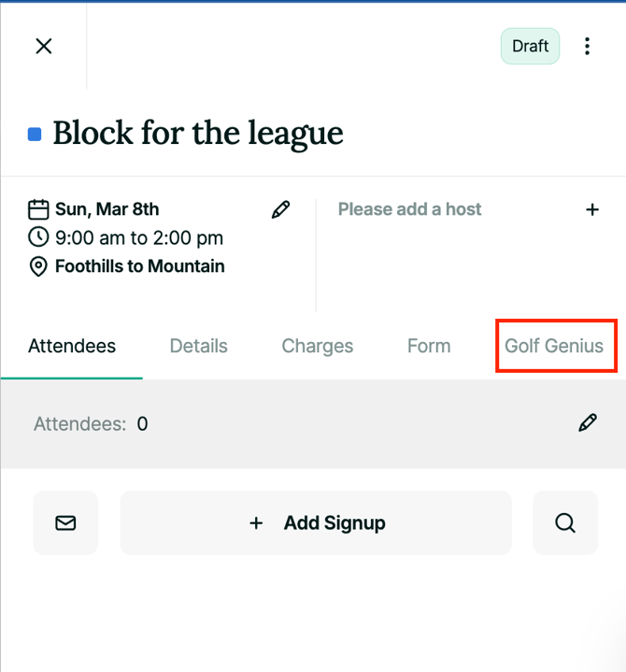Edit attendees count with pencil icon
626x672 pixels.
coord(587,423)
